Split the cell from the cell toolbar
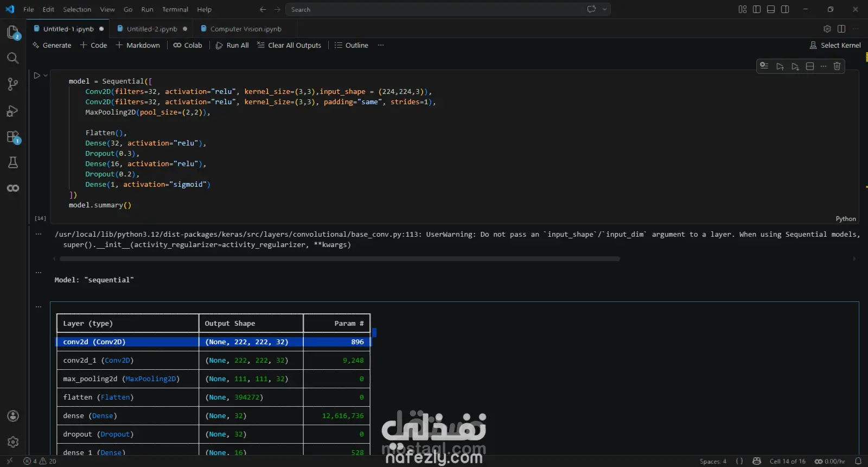This screenshot has width=868, height=467. click(x=810, y=66)
